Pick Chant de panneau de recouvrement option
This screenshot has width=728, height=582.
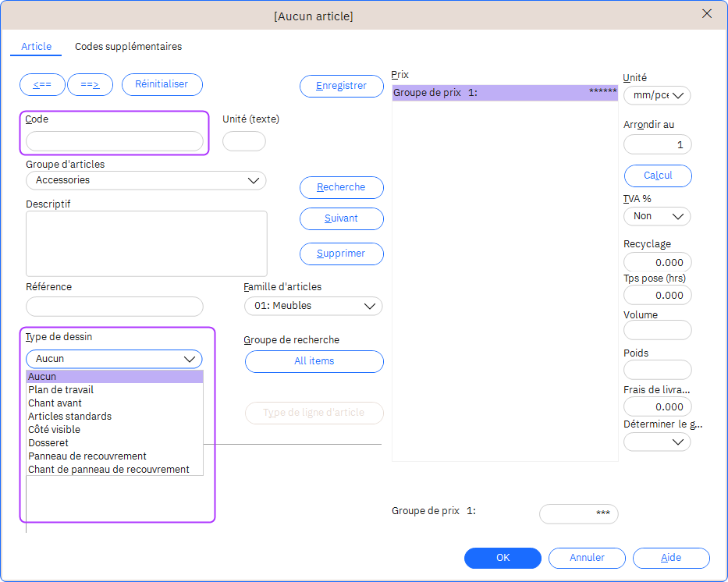click(108, 470)
